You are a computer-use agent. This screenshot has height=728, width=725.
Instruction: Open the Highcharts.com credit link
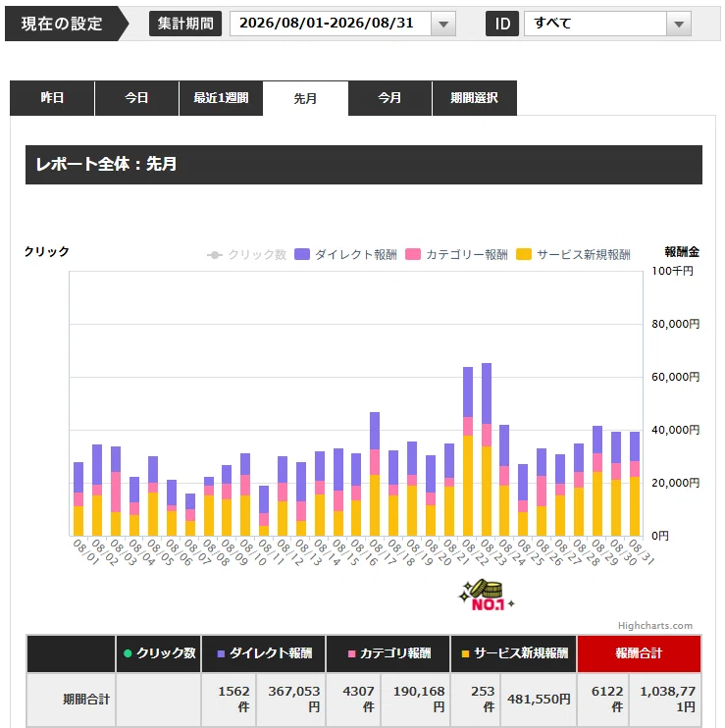pos(655,626)
